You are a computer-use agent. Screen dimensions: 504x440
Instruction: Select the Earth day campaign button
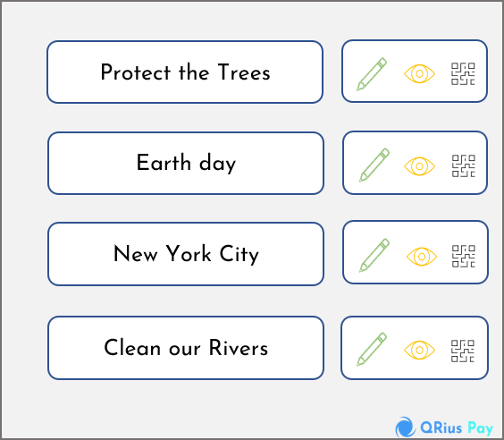[186, 163]
